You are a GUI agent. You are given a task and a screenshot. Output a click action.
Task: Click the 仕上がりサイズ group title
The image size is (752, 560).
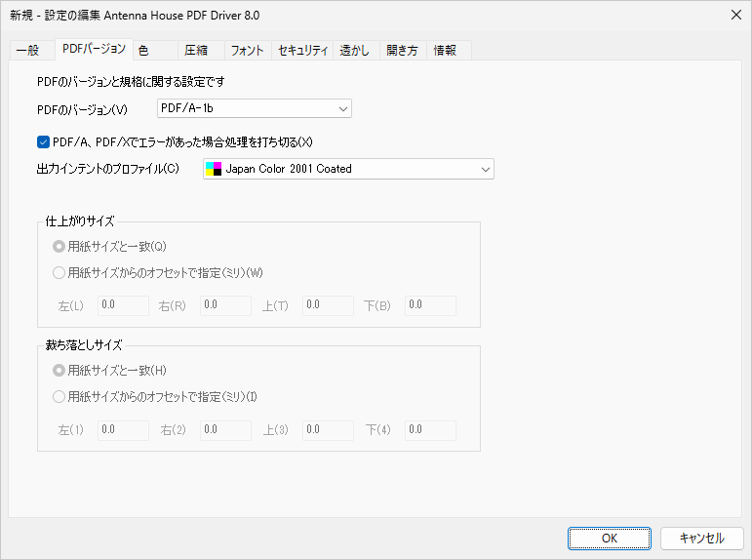(x=80, y=221)
